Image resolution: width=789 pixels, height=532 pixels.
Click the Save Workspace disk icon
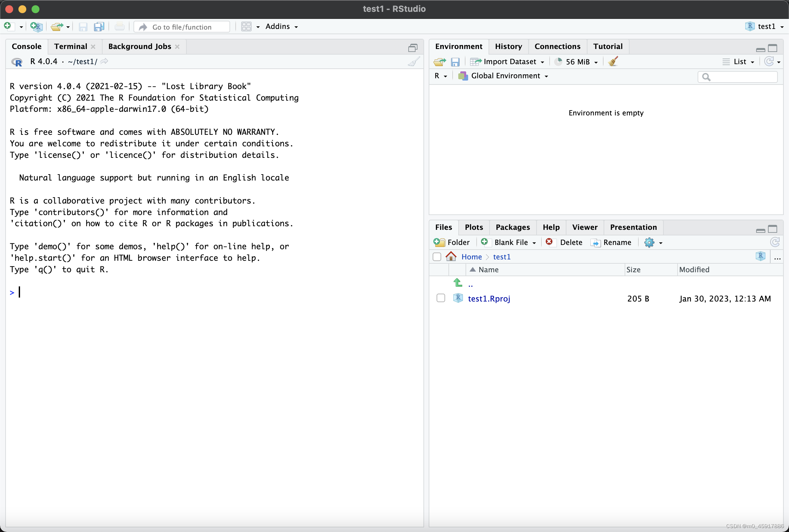coord(455,62)
